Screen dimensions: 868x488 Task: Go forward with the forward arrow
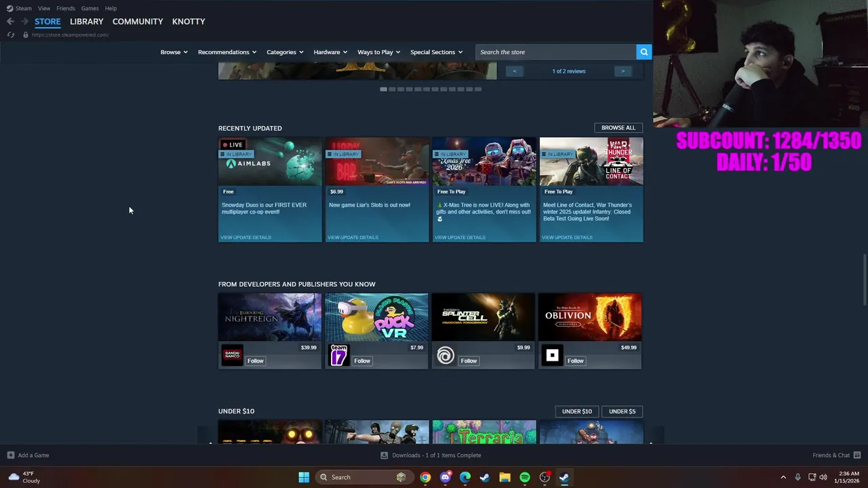(24, 22)
